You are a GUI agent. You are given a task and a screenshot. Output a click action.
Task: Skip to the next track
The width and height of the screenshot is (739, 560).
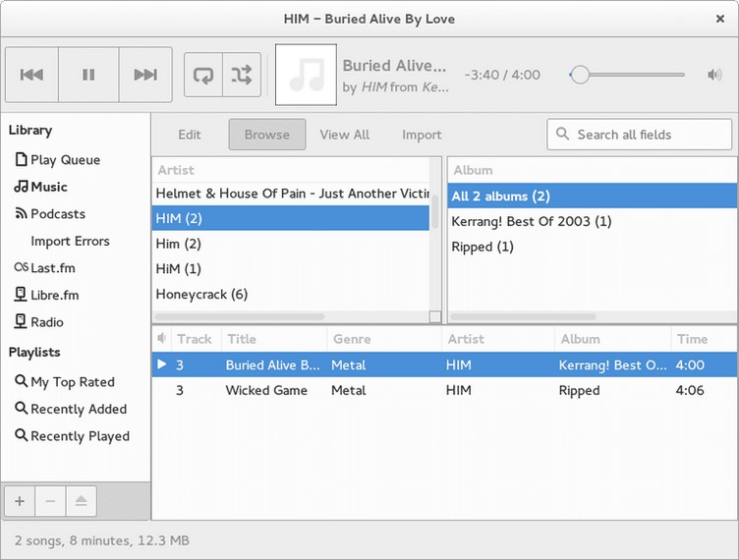145,75
